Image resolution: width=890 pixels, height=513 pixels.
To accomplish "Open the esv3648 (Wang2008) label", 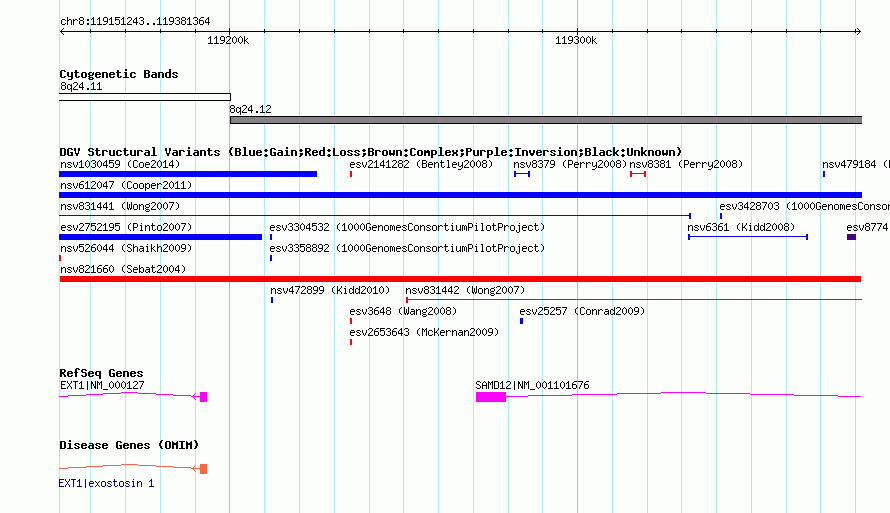I will click(403, 311).
